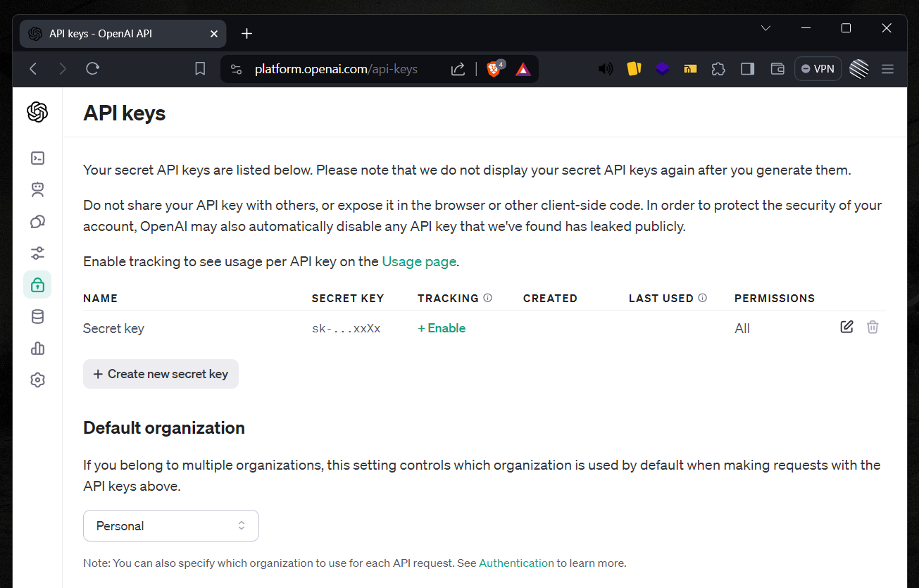Click the address bar URL
Screen dimensions: 919x588
tap(336, 69)
